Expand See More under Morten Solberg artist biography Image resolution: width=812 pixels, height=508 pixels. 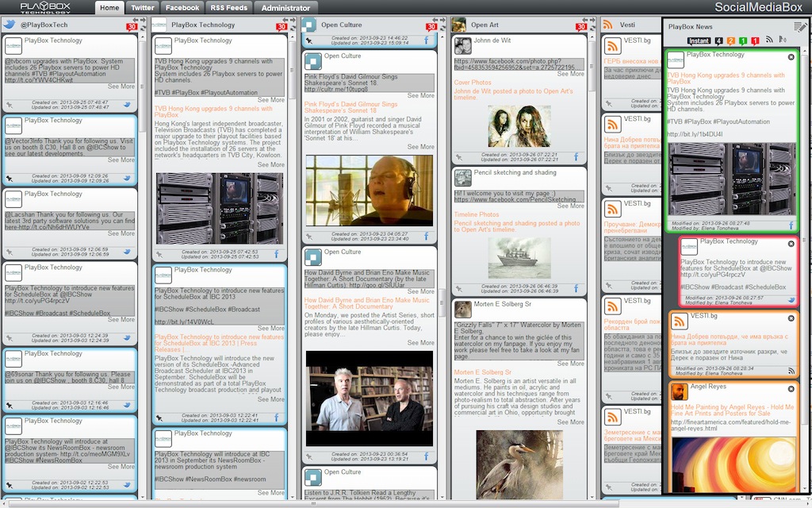click(x=571, y=422)
